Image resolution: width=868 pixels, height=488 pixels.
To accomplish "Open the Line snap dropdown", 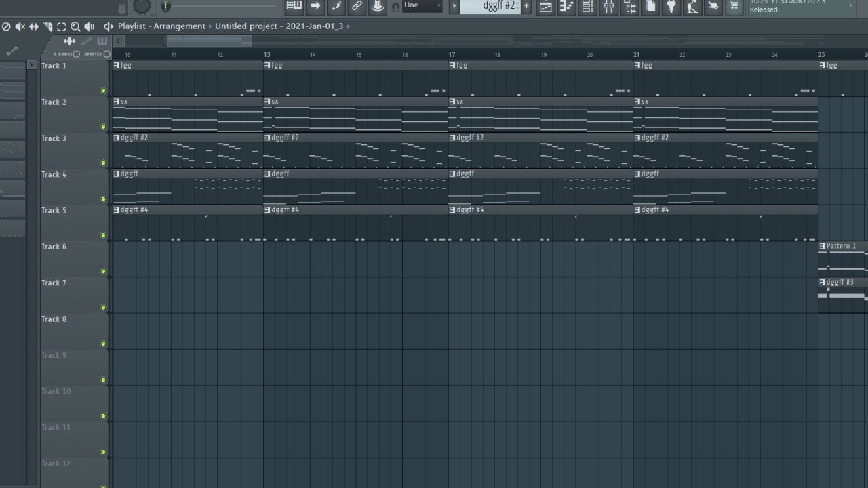I will click(x=422, y=5).
